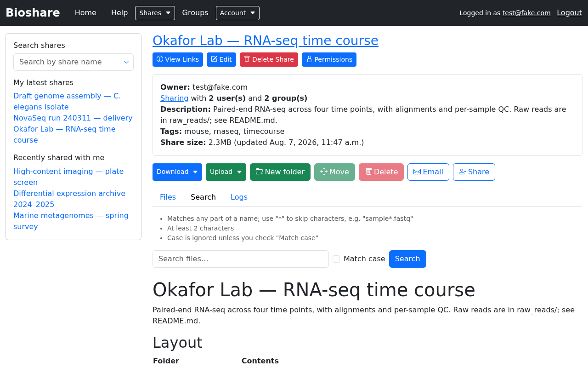Click the New folder button label
Image resolution: width=588 pixels, height=368 pixels.
click(285, 172)
